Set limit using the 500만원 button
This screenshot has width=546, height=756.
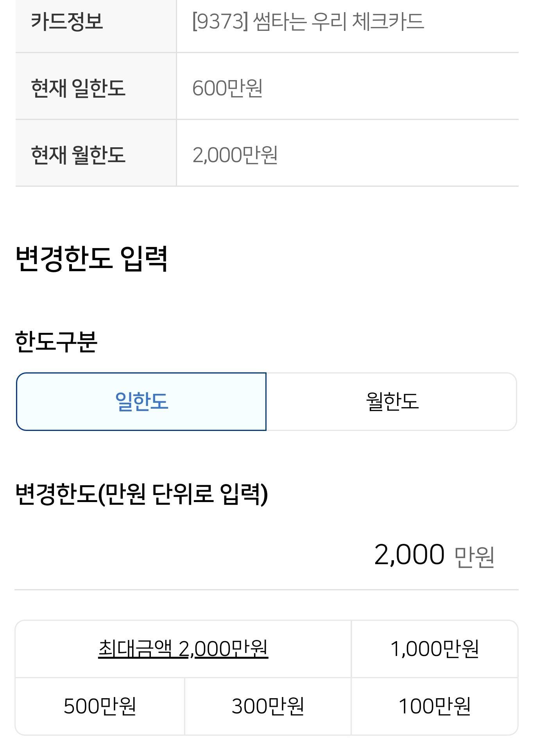(100, 706)
